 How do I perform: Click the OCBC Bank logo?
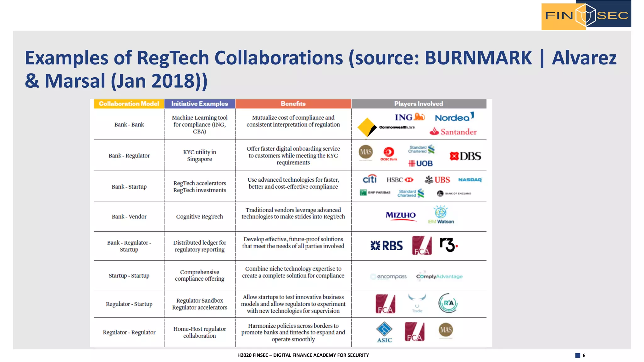[389, 154]
